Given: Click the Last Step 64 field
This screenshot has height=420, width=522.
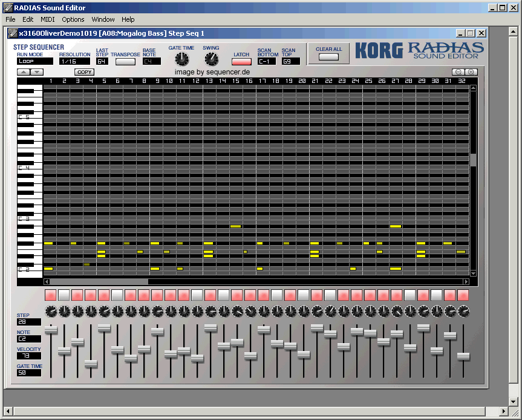Looking at the screenshot, I should [x=102, y=61].
